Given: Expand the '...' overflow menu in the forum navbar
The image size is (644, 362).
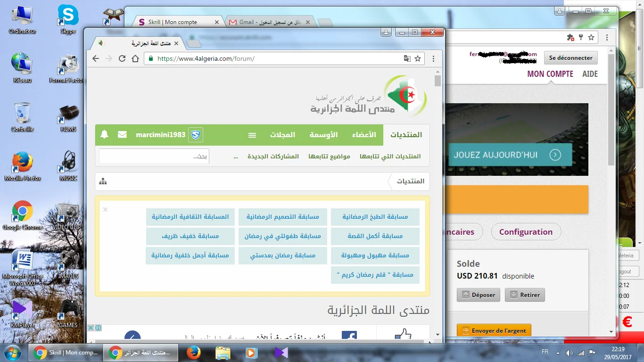Looking at the screenshot, I should [236, 156].
